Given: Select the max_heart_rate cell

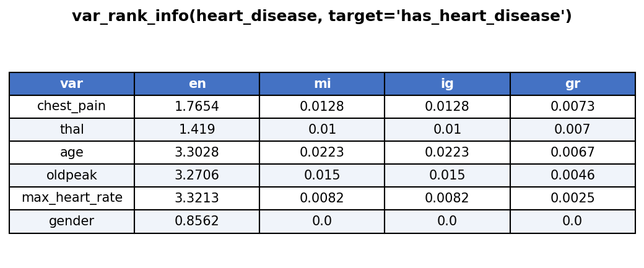Looking at the screenshot, I should pos(71,199).
